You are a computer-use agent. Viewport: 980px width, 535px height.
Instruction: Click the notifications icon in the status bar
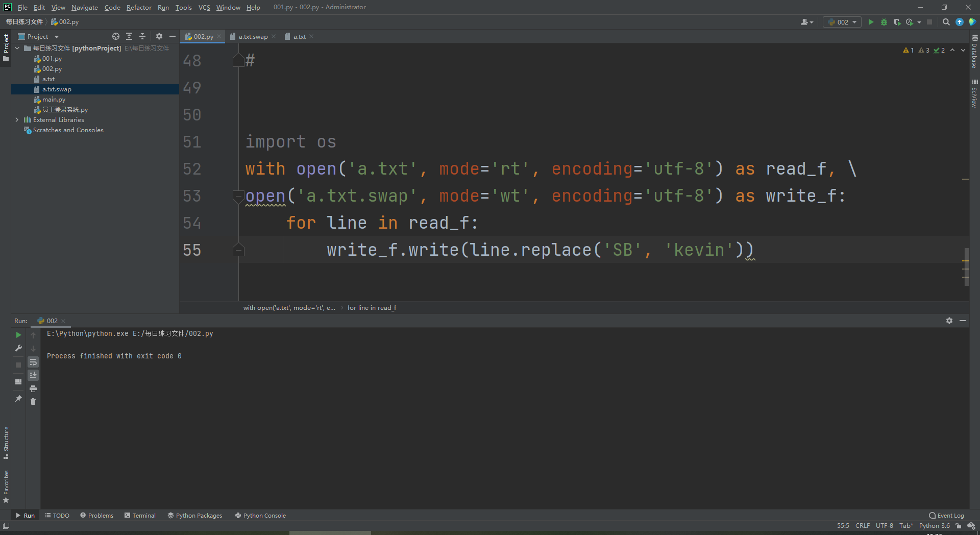coord(971,526)
